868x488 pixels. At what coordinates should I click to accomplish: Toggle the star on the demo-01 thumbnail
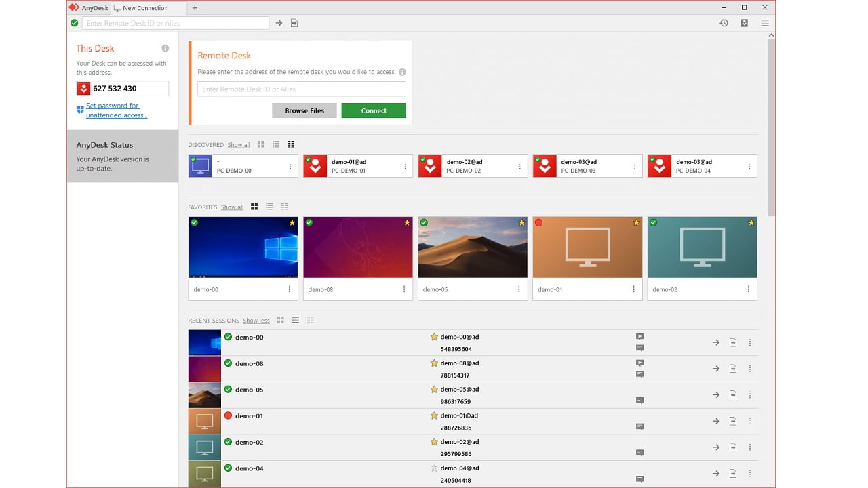point(636,222)
